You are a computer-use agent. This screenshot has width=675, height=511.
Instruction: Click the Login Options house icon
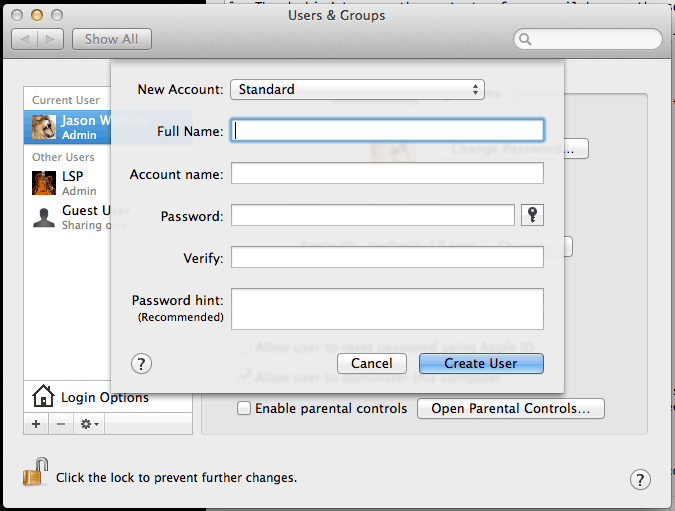[43, 396]
